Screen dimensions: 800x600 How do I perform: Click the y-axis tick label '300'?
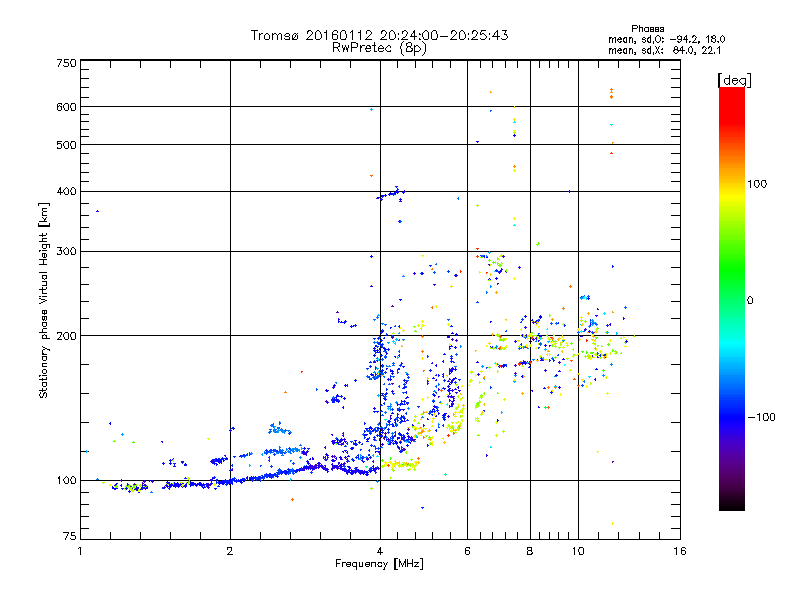[x=66, y=252]
